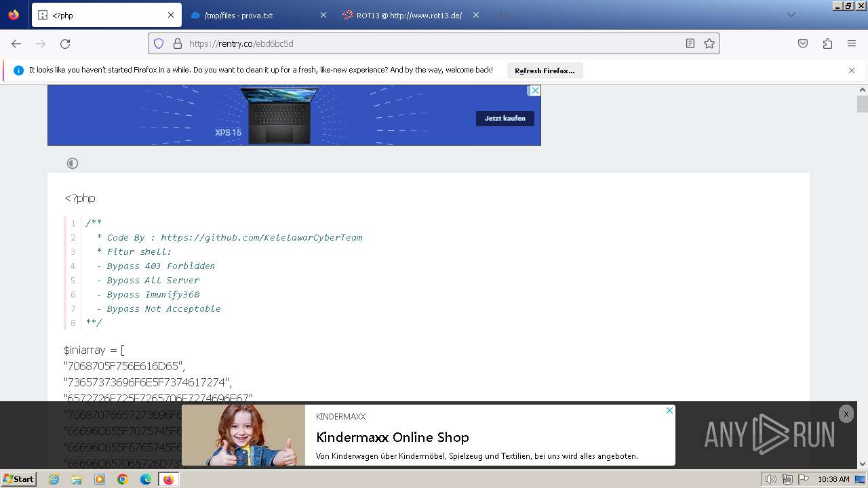
Task: Toggle reader view icon
Action: tap(690, 43)
